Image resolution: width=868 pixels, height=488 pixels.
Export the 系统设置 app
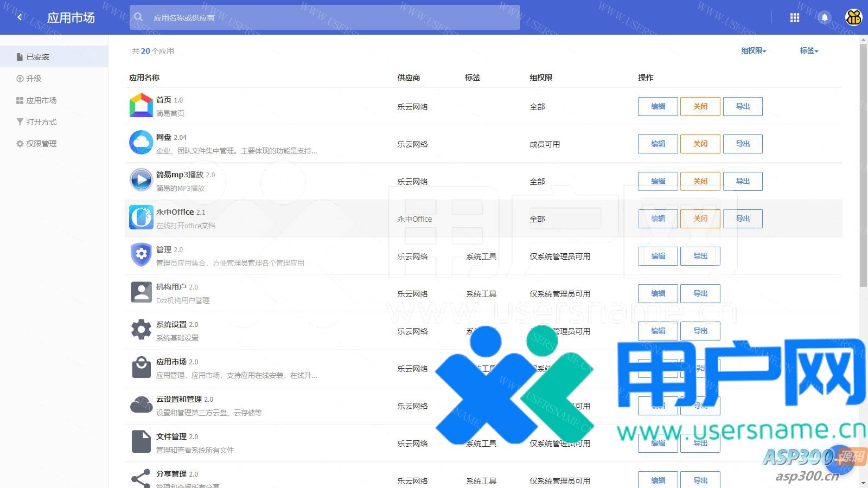tap(700, 331)
